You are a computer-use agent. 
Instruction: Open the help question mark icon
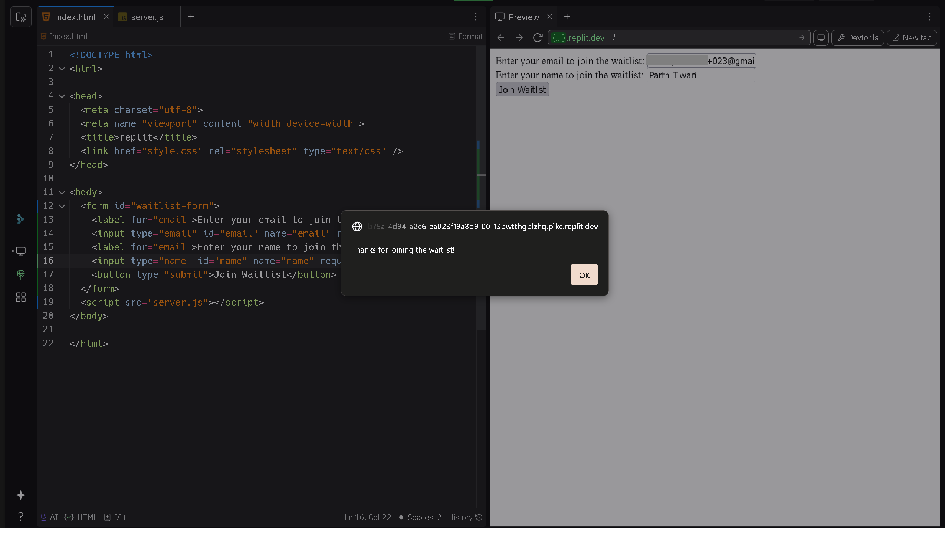[21, 516]
